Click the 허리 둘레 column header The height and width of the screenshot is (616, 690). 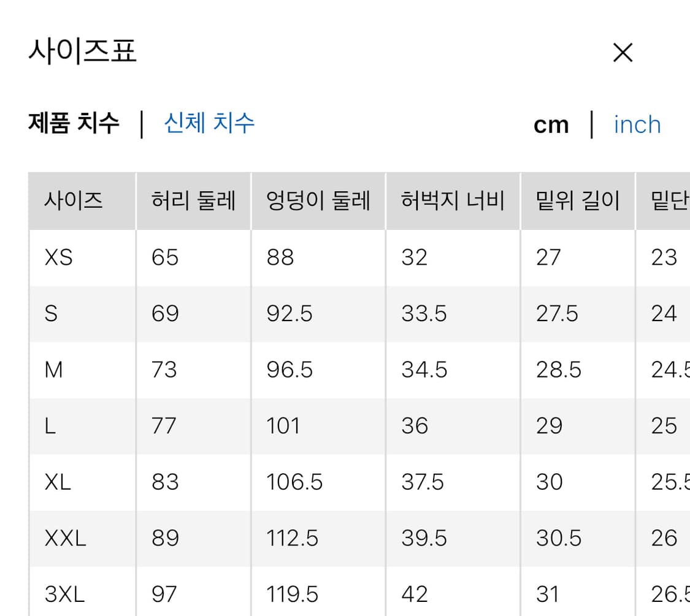193,200
